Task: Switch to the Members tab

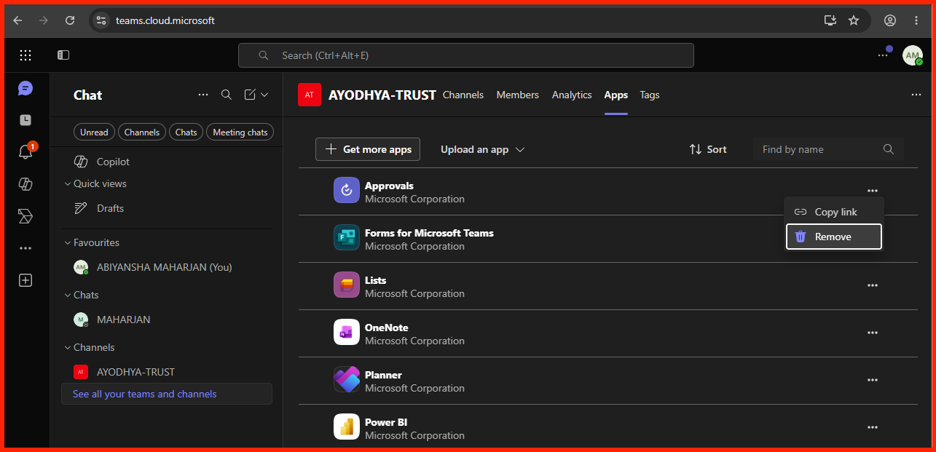Action: click(x=518, y=95)
